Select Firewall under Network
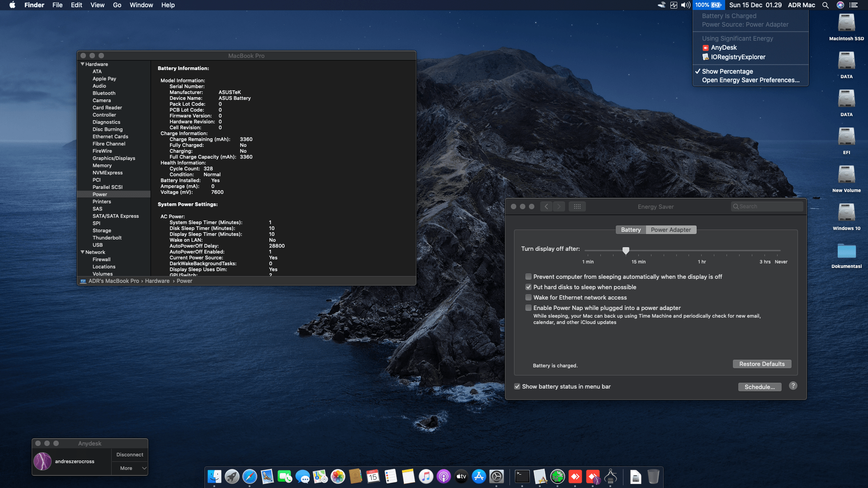Screen dimensions: 868x488 [x=102, y=259]
